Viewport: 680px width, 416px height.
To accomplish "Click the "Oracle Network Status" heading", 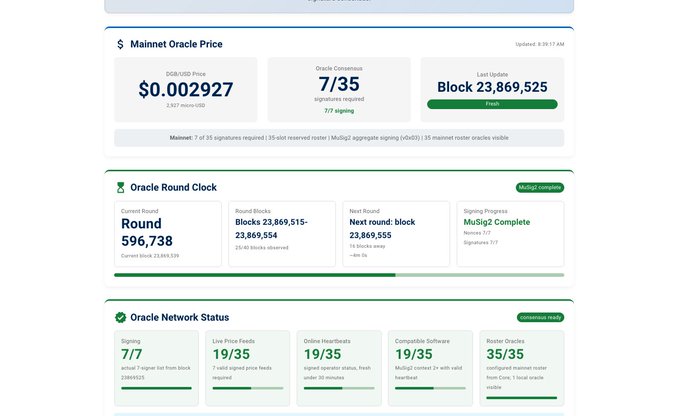I will pos(180,318).
